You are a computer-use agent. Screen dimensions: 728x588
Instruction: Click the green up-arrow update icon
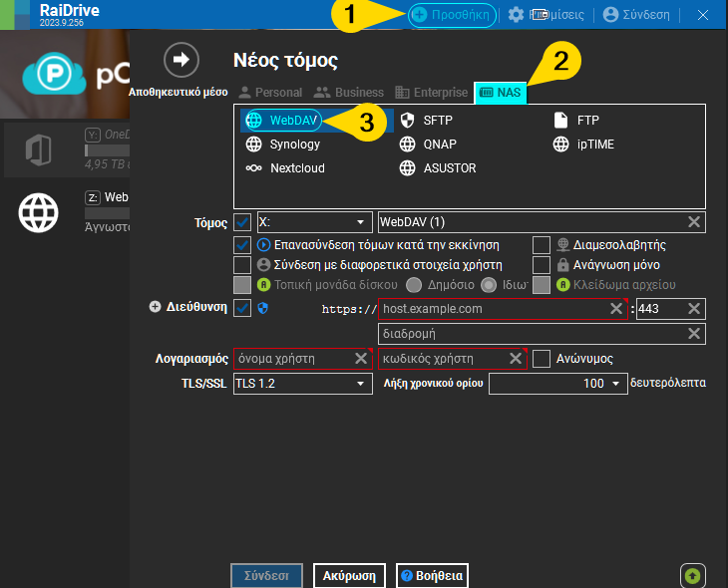[693, 576]
